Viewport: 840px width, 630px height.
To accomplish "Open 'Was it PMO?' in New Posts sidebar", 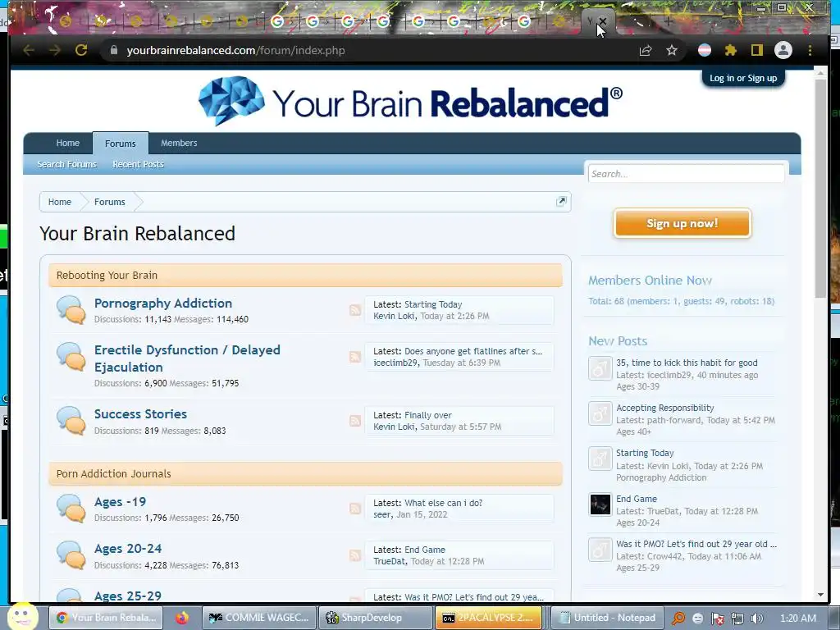I will (696, 544).
